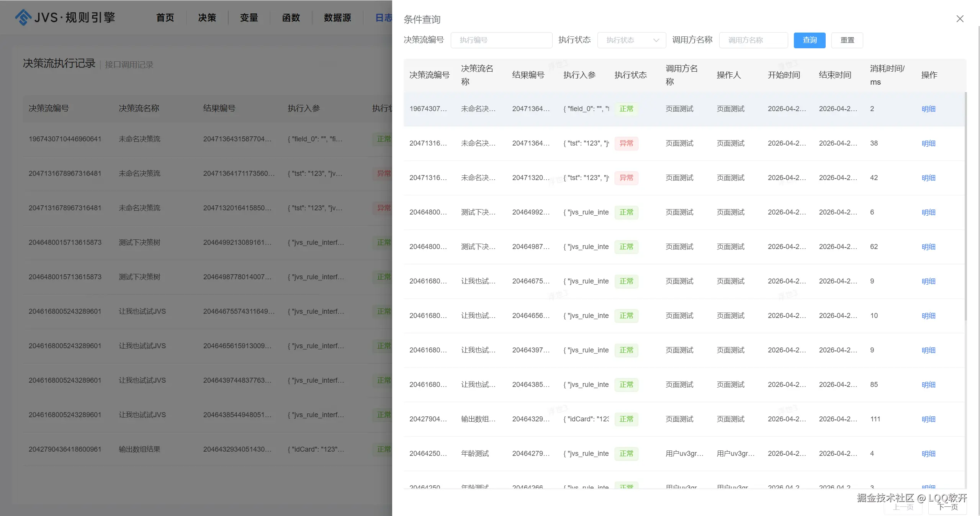The height and width of the screenshot is (516, 980).
Task: Click the 重置 button
Action: 847,40
